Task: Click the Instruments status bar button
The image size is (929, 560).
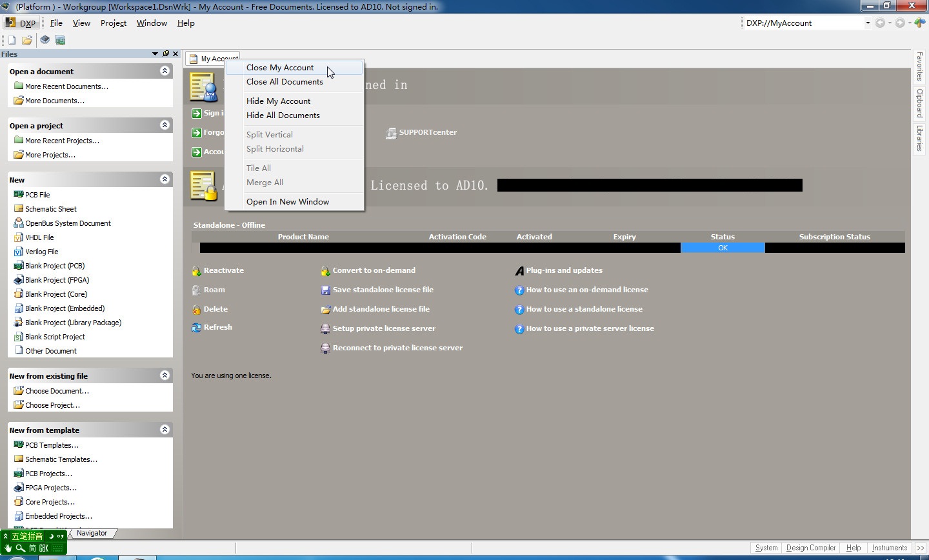Action: 889,548
